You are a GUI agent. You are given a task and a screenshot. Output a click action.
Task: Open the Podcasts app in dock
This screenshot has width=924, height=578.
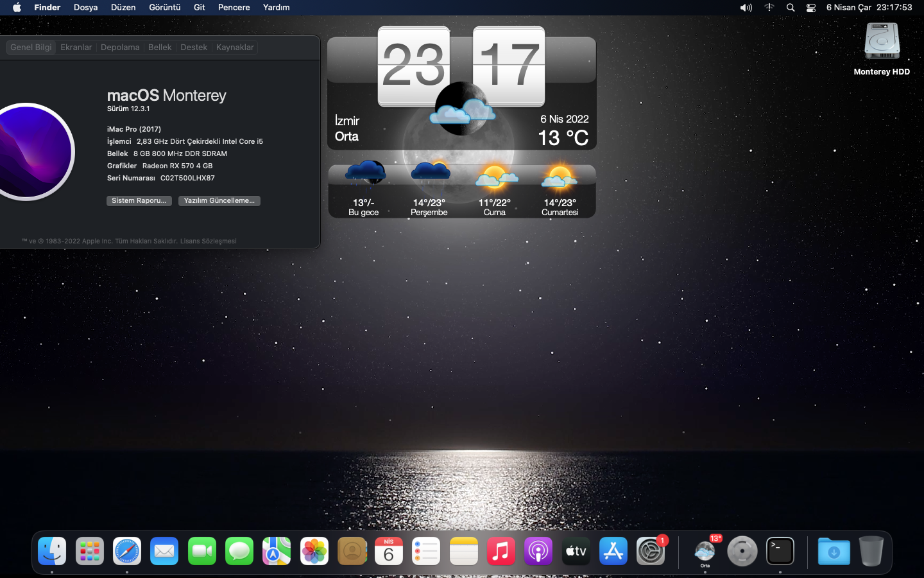coord(538,552)
